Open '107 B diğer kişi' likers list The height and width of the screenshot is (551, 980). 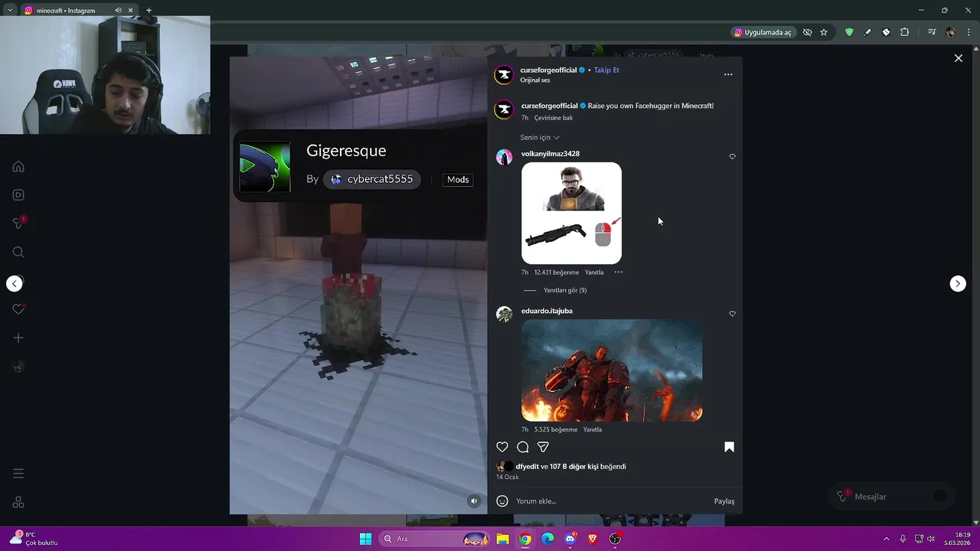click(x=573, y=467)
